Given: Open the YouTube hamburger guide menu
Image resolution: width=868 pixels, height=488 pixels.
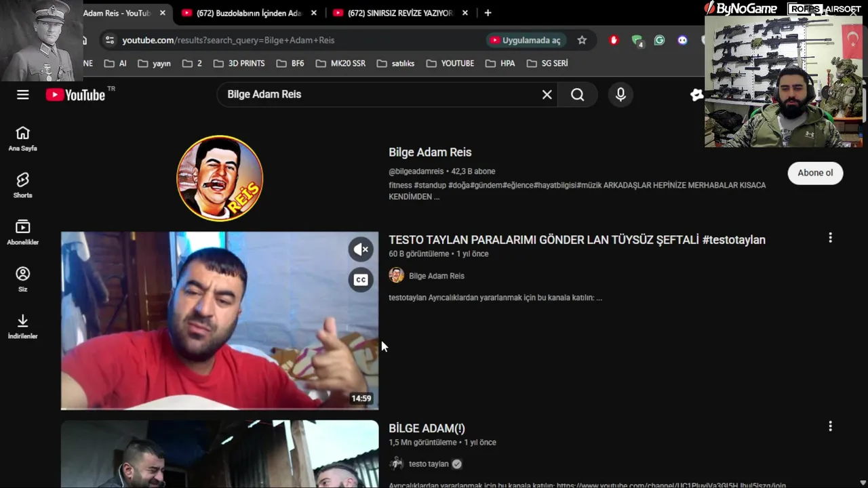Looking at the screenshot, I should point(23,95).
